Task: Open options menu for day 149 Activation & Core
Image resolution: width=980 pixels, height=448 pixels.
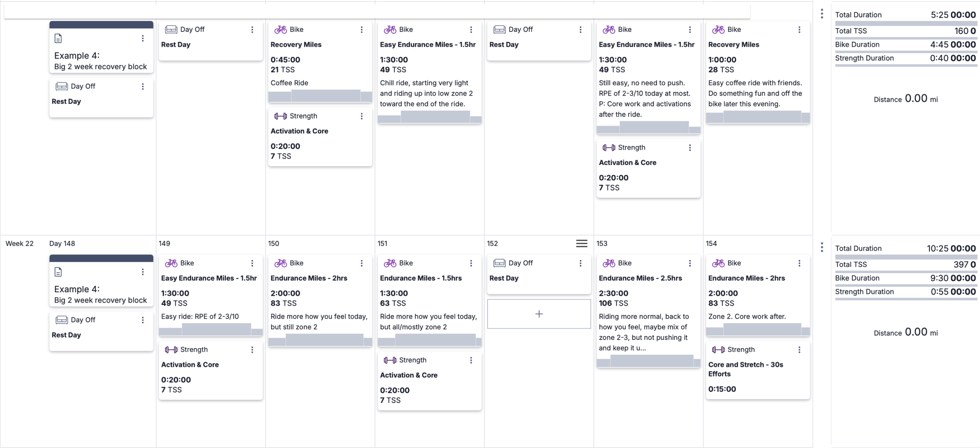Action: (252, 350)
